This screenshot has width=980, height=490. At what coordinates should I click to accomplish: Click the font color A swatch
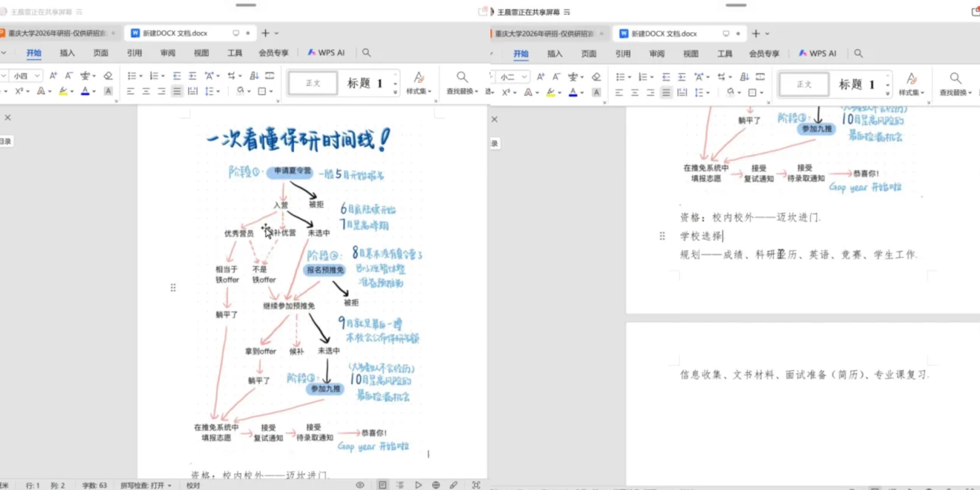point(85,91)
